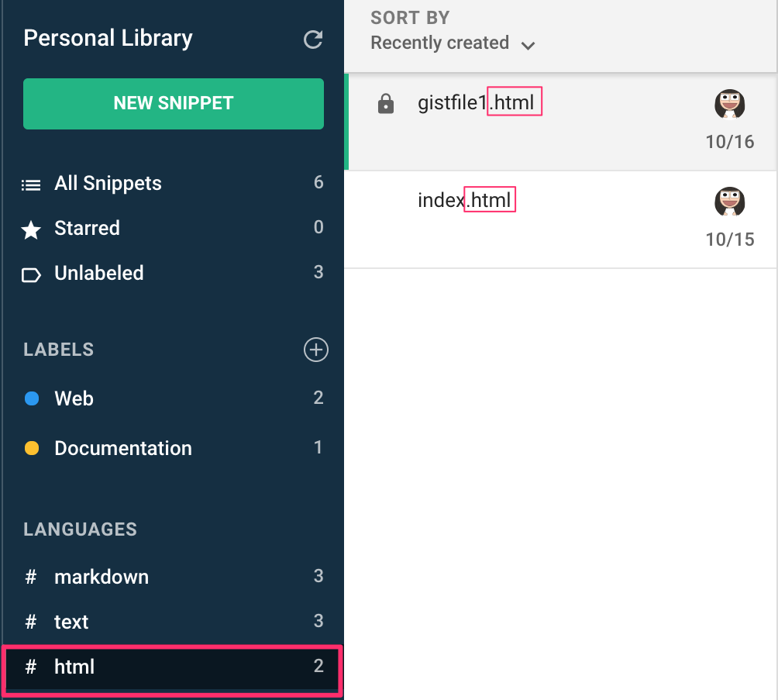Click the Starred star icon

31,229
